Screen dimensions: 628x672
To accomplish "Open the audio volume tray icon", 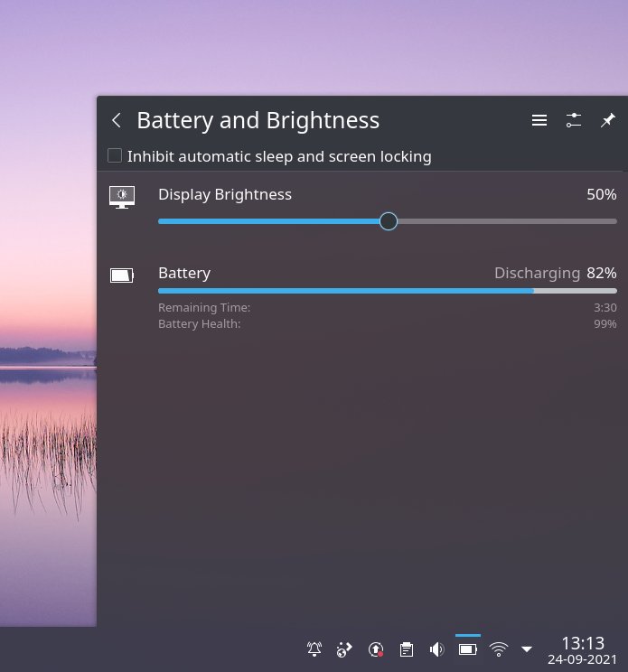I will pos(436,649).
